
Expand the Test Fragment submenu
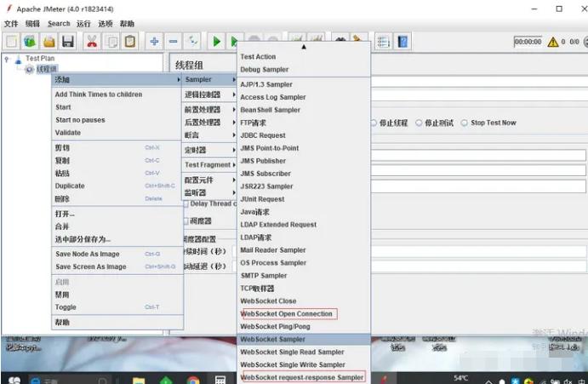tap(209, 165)
